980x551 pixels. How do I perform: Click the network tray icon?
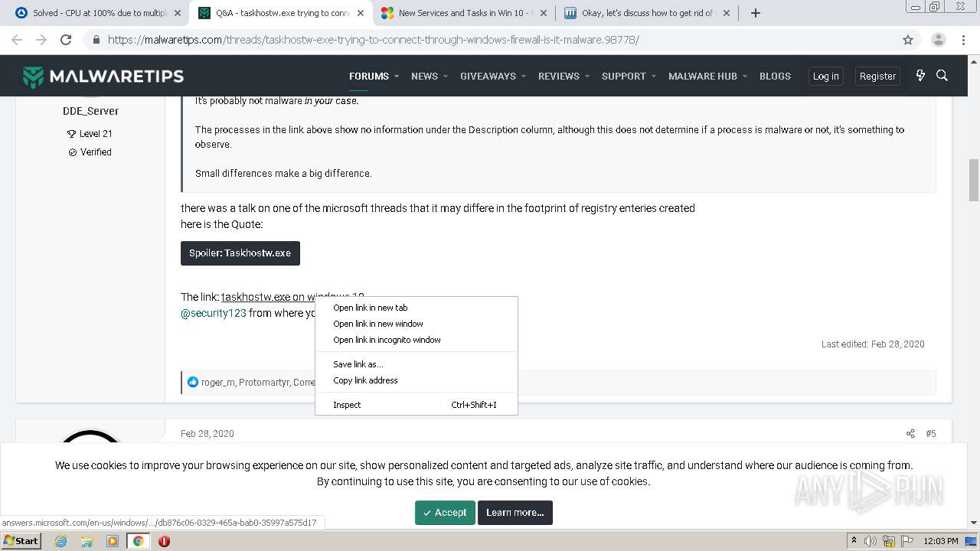pyautogui.click(x=890, y=541)
